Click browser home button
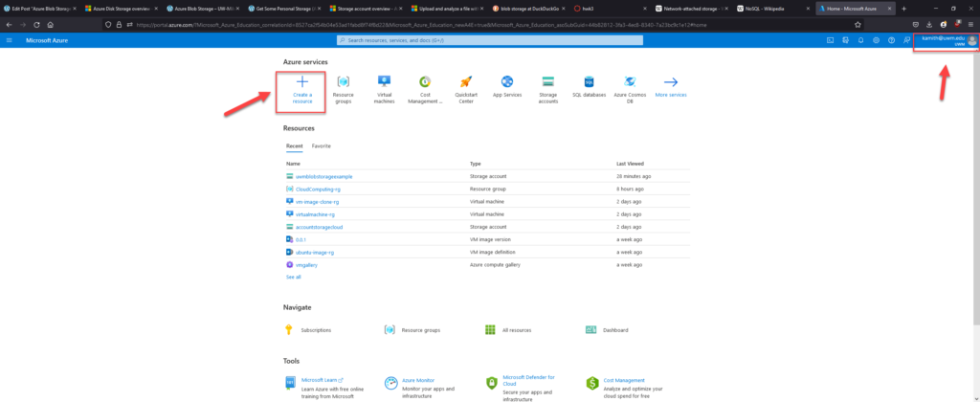980x402 pixels. 50,24
